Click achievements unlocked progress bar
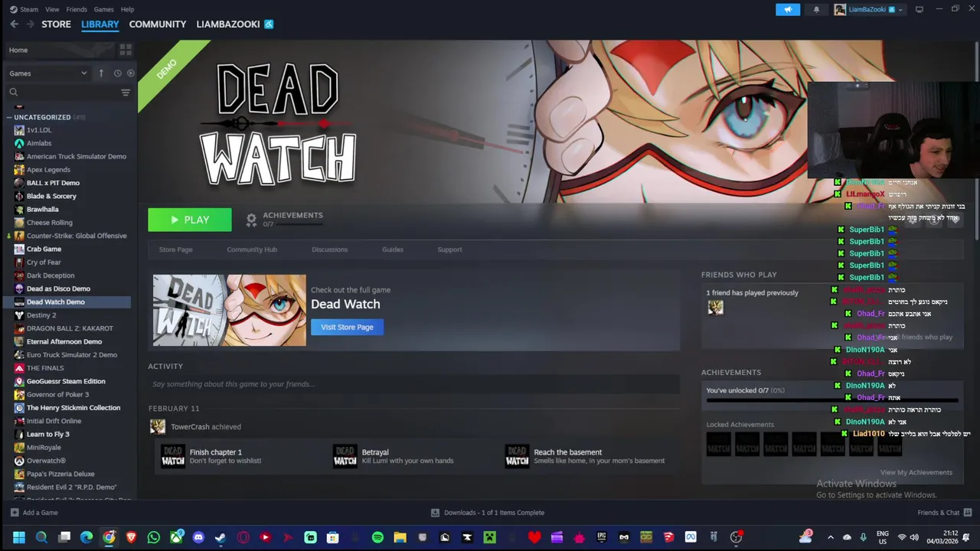Viewport: 980px width, 551px height. 832,400
